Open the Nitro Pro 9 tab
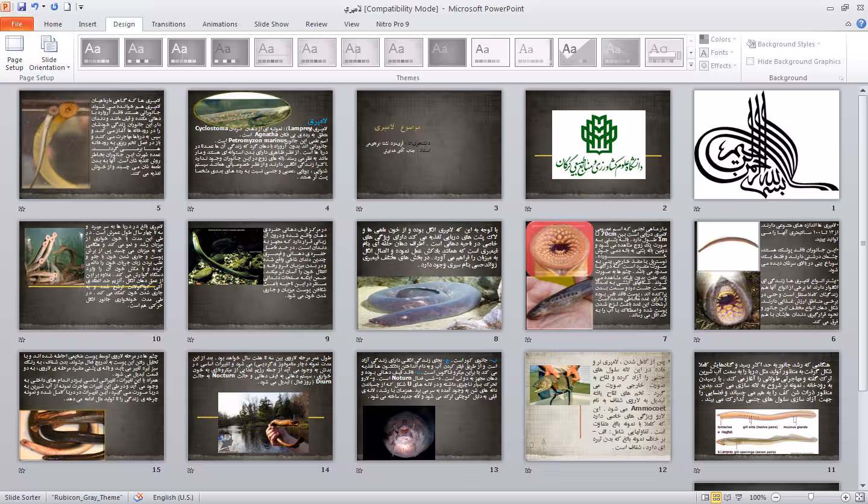 394,24
